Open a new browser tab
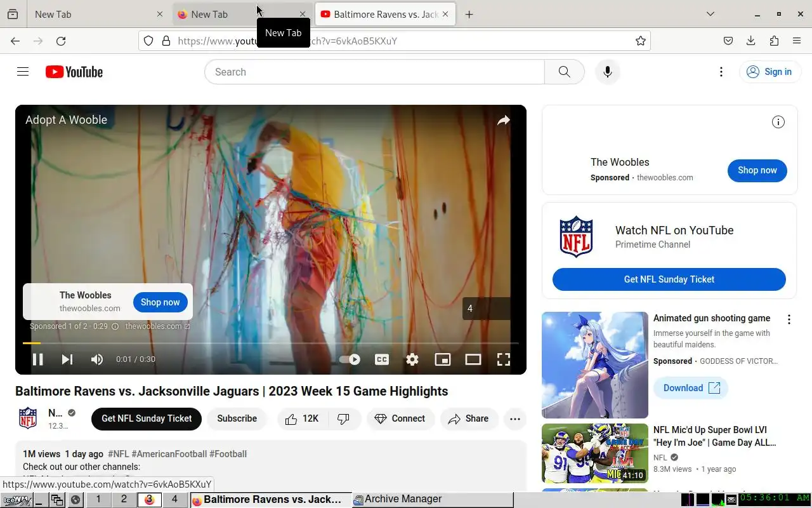 click(x=469, y=14)
